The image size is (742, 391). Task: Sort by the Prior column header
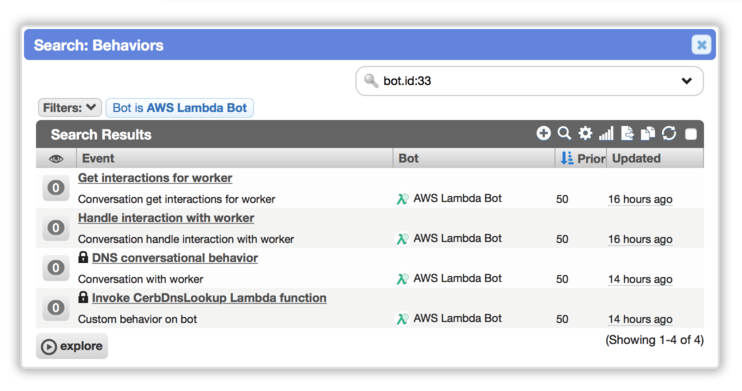click(x=581, y=158)
